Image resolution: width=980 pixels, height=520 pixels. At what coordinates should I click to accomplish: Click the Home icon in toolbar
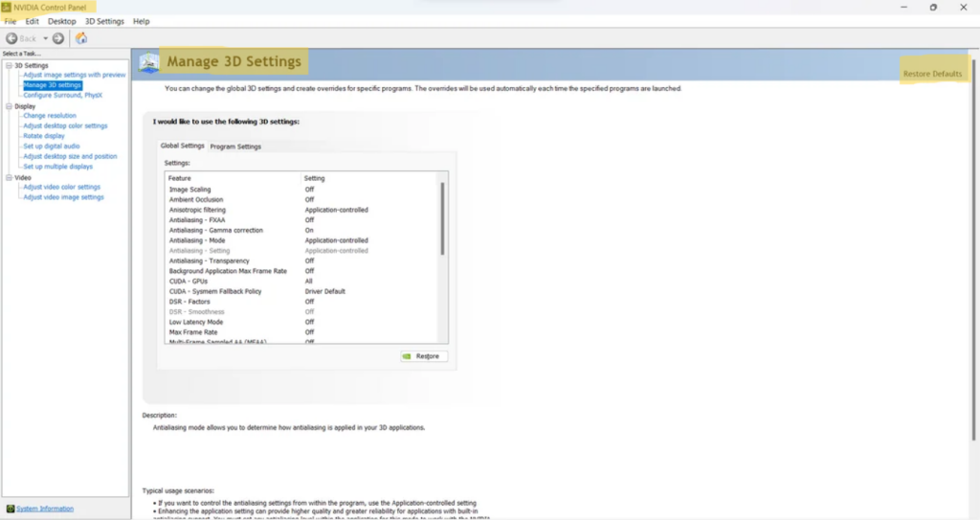81,39
